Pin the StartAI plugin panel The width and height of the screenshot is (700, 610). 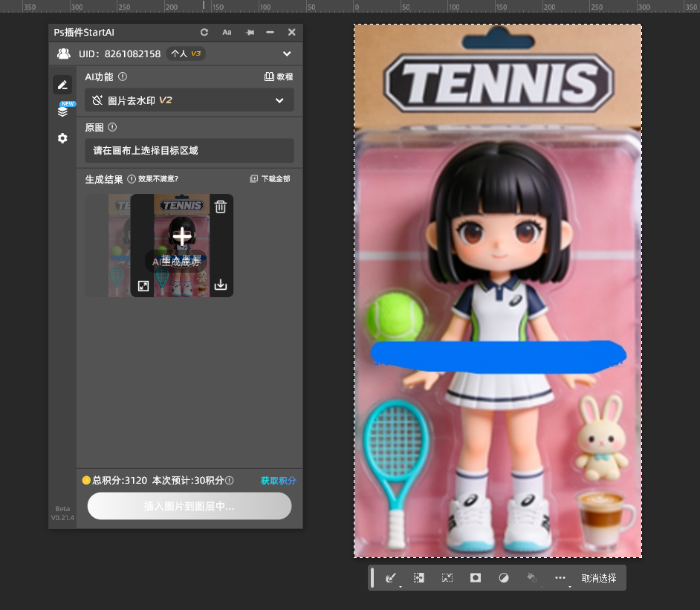coord(249,33)
